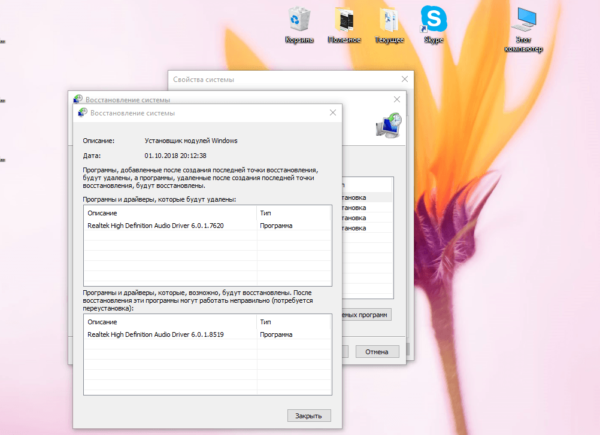Click the Программа cell in the 6.0.1.7620 row
This screenshot has height=435, width=600.
(x=276, y=226)
